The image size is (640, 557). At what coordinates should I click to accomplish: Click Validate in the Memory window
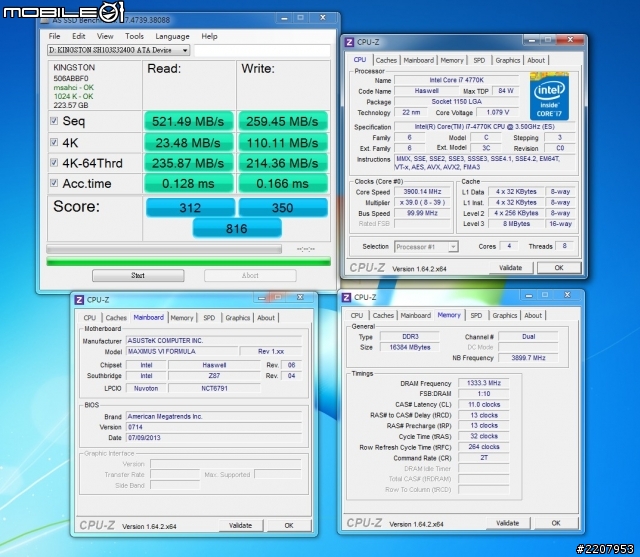click(x=510, y=522)
